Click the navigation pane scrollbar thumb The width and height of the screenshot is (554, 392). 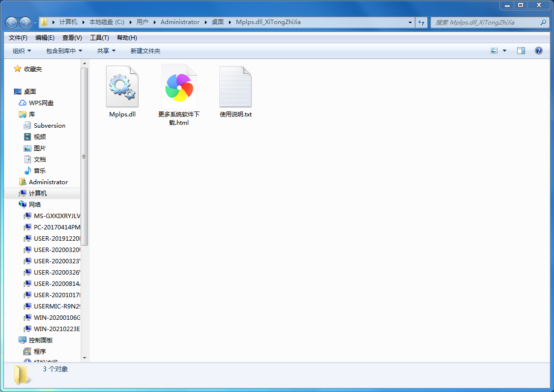click(84, 156)
